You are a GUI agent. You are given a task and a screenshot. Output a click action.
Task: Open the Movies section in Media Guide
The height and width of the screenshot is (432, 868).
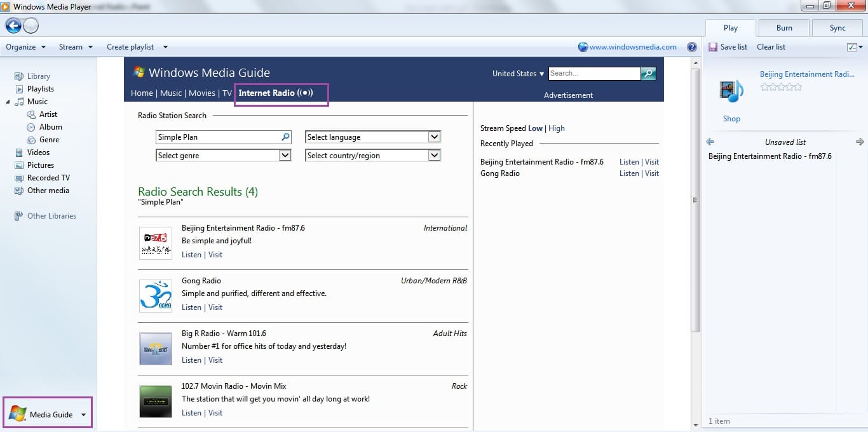pos(202,93)
